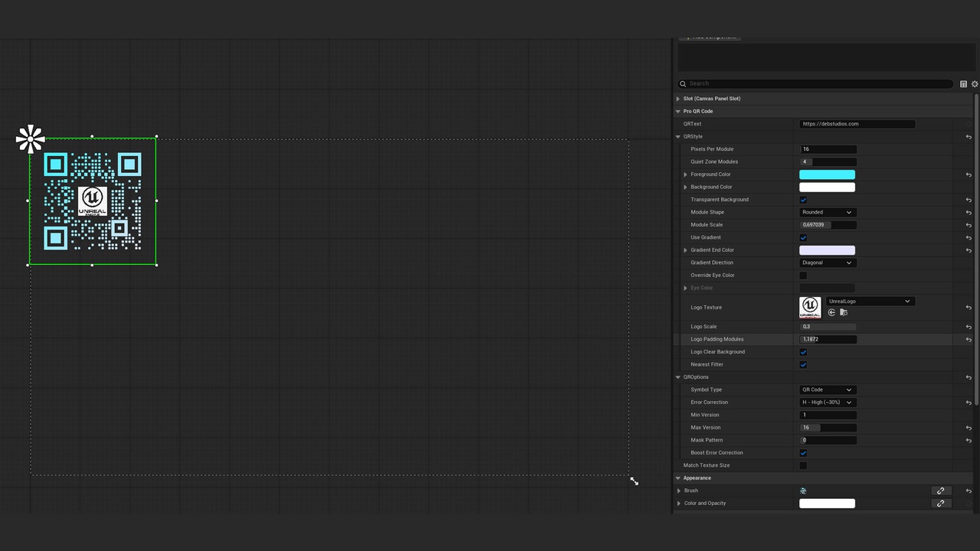The width and height of the screenshot is (980, 551).
Task: Click the Logo Padding Modules value field
Action: point(828,339)
